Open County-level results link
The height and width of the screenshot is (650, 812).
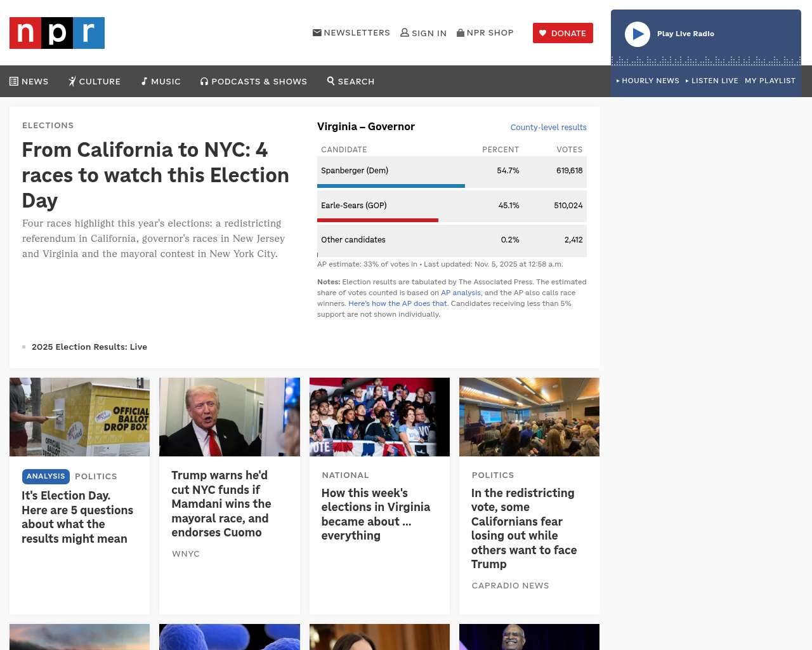tap(549, 127)
